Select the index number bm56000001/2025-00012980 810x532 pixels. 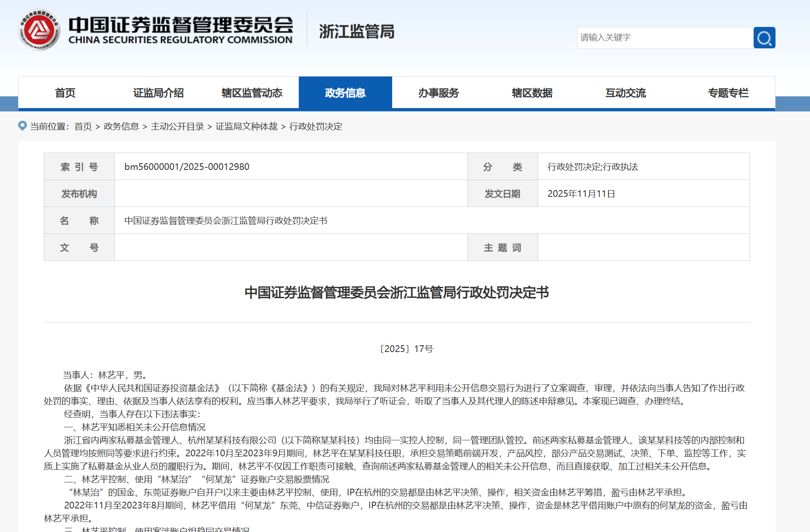186,166
